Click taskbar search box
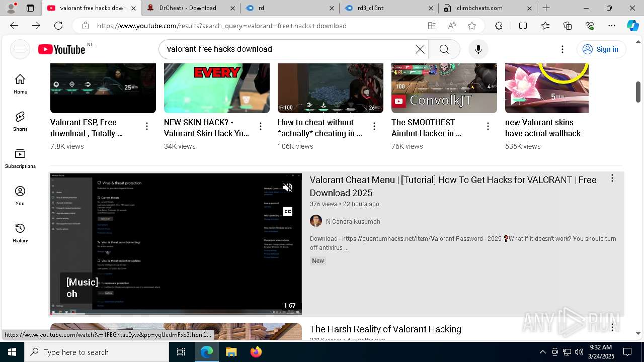This screenshot has height=362, width=644. click(97, 352)
